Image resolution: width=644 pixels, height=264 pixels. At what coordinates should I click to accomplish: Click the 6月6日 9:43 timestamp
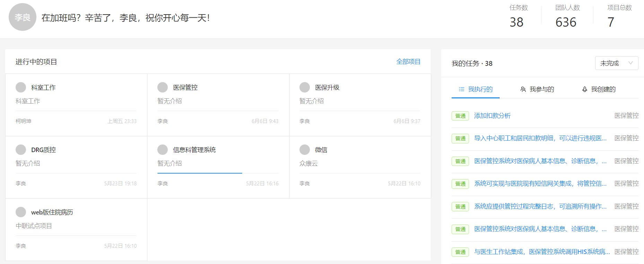coord(265,121)
